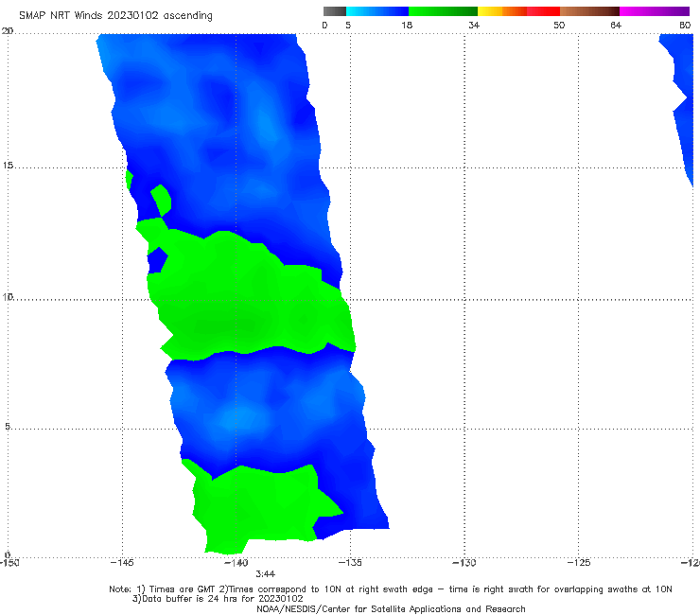Viewport: 700px width, 615px height.
Task: Click the longitude axis label '-125'
Action: click(x=579, y=563)
